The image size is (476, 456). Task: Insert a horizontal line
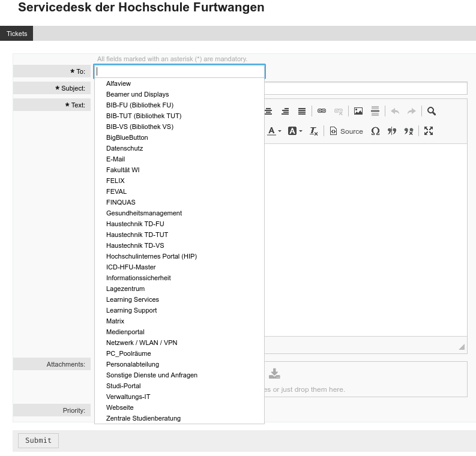click(x=375, y=111)
